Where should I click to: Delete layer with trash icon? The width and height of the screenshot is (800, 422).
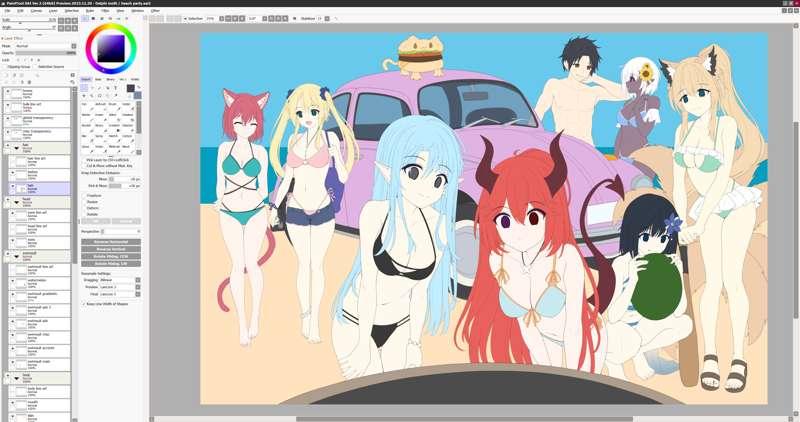coord(29,82)
